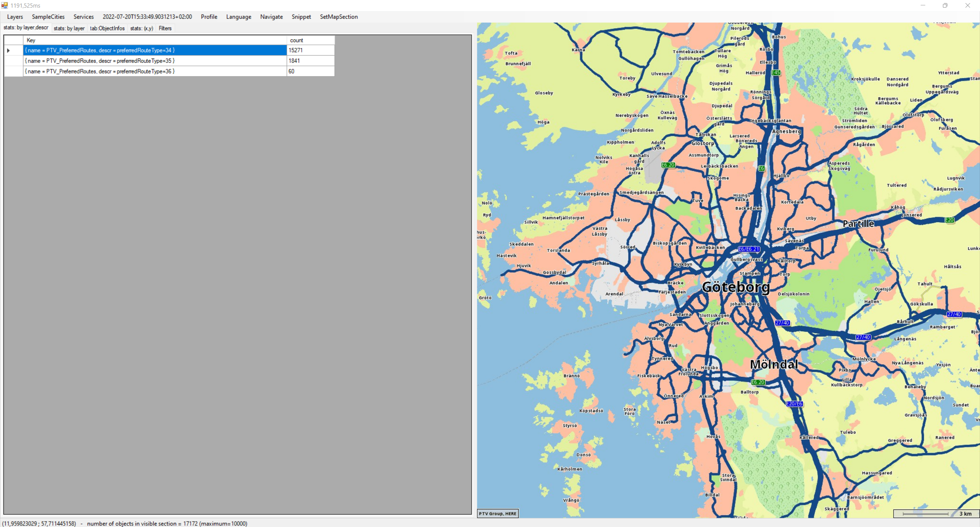This screenshot has height=527, width=980.
Task: Open the Layers menu
Action: [x=15, y=17]
